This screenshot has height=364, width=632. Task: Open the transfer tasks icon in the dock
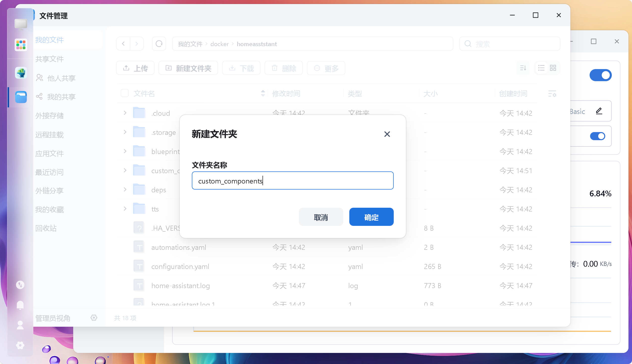pos(20,285)
